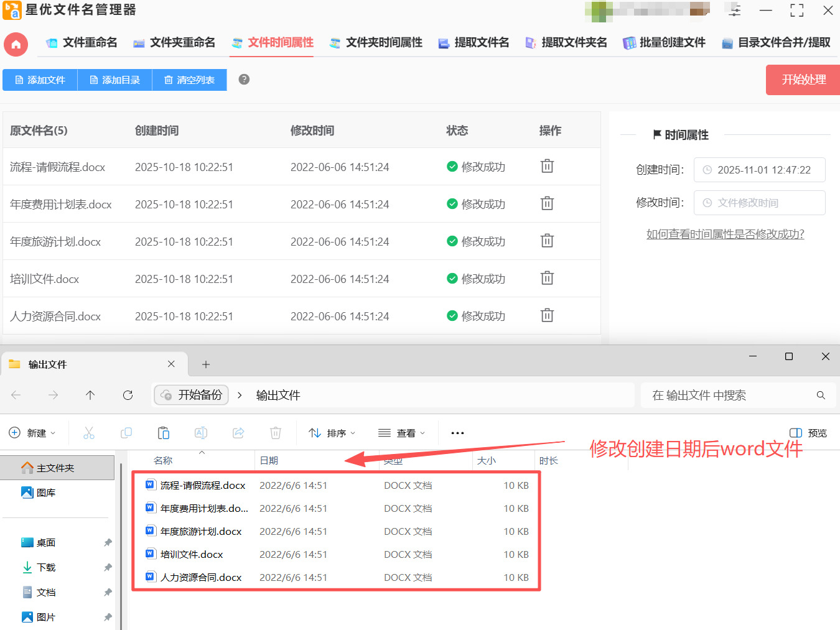Go up one folder level arrow
Screen dimensions: 840x630
[x=90, y=395]
